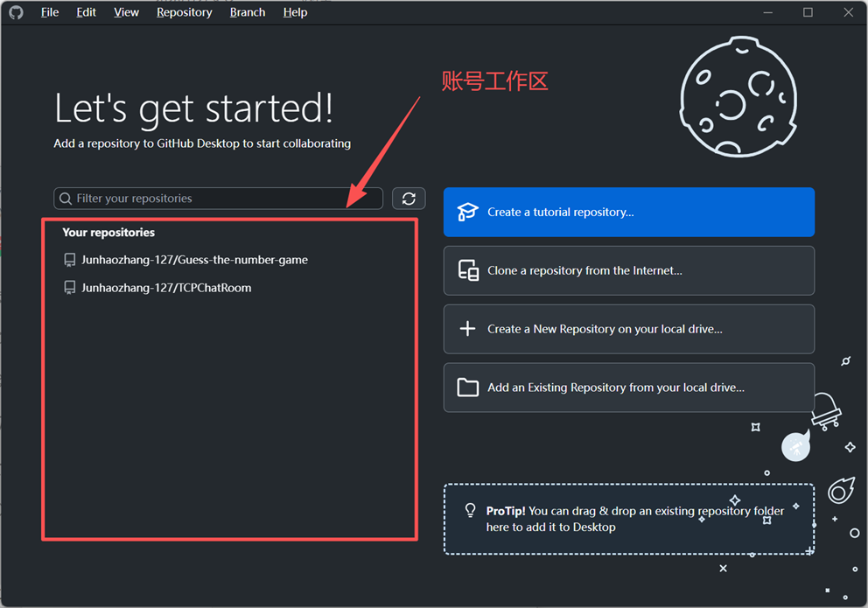The height and width of the screenshot is (608, 868).
Task: Click Create a New Repository on local drive
Action: (x=629, y=329)
